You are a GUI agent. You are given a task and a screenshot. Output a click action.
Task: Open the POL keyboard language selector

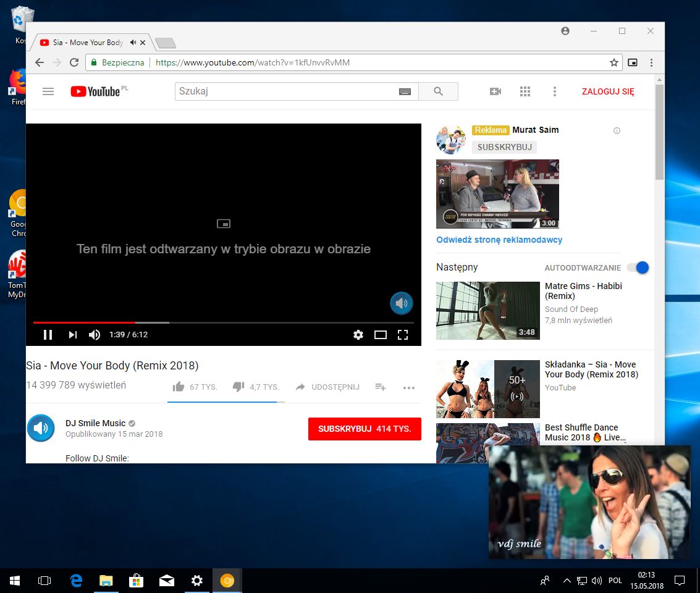pos(615,581)
